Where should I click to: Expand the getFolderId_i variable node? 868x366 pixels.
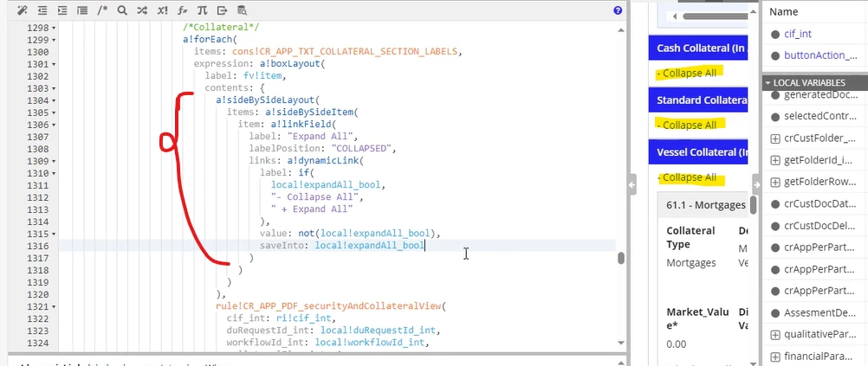tap(775, 160)
